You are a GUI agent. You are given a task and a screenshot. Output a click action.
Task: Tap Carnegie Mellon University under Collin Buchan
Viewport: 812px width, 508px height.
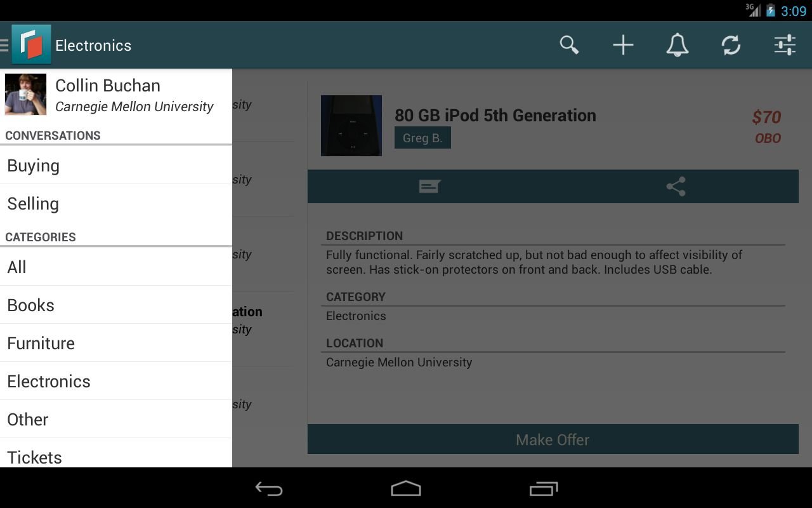[134, 107]
